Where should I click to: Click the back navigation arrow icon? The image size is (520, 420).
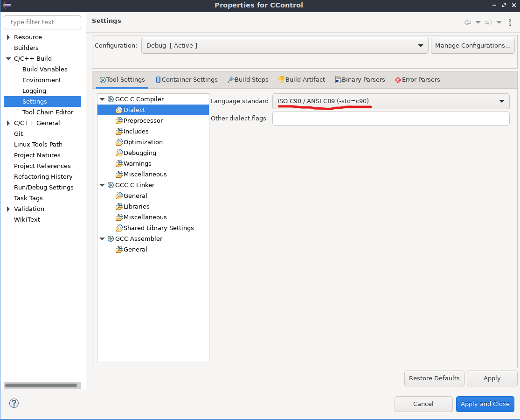(x=467, y=22)
